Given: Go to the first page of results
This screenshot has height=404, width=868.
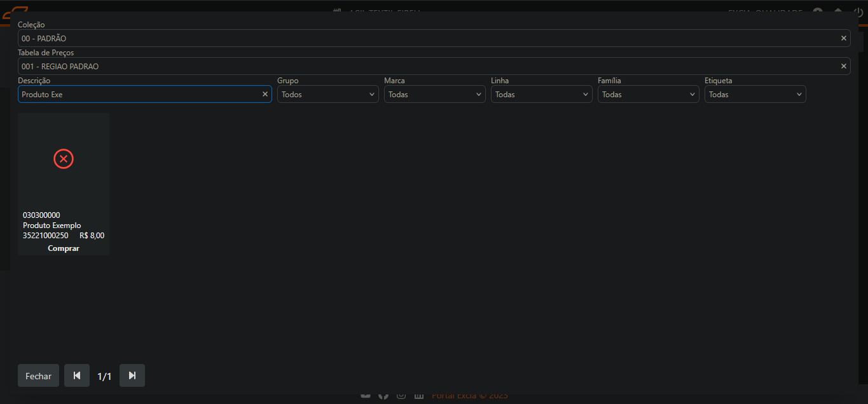Looking at the screenshot, I should [77, 376].
